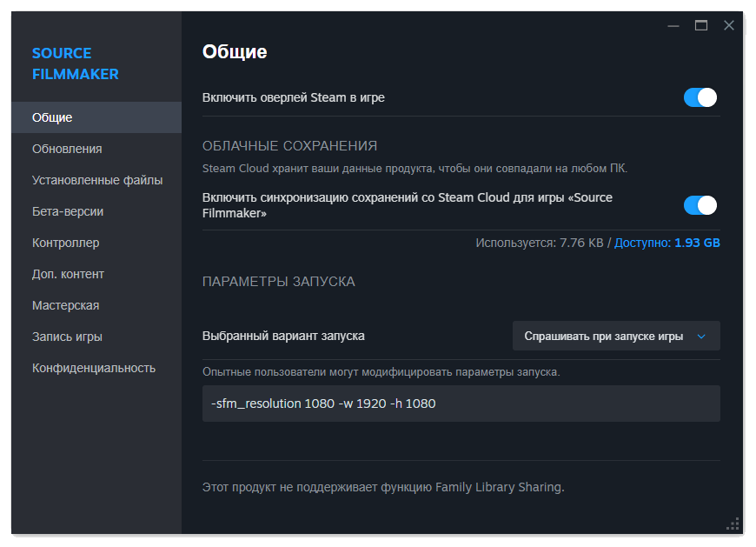This screenshot has width=756, height=547.
Task: Switch to Запись игры settings
Action: 67,337
